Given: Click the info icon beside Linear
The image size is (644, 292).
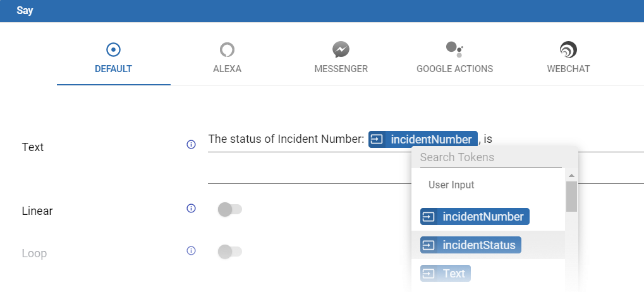Looking at the screenshot, I should coord(191,209).
